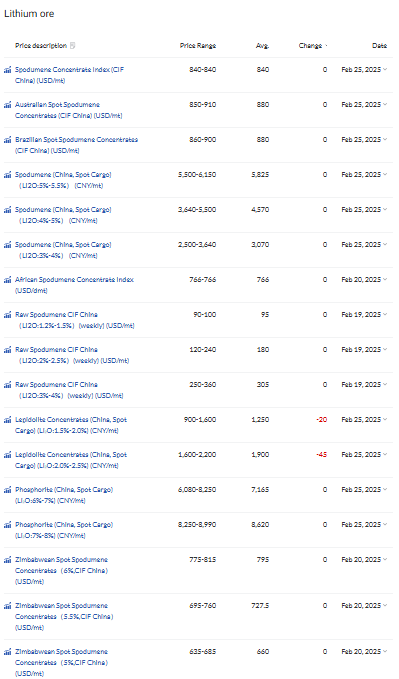Click the -20 change value
The image size is (399, 679).
[x=322, y=419]
